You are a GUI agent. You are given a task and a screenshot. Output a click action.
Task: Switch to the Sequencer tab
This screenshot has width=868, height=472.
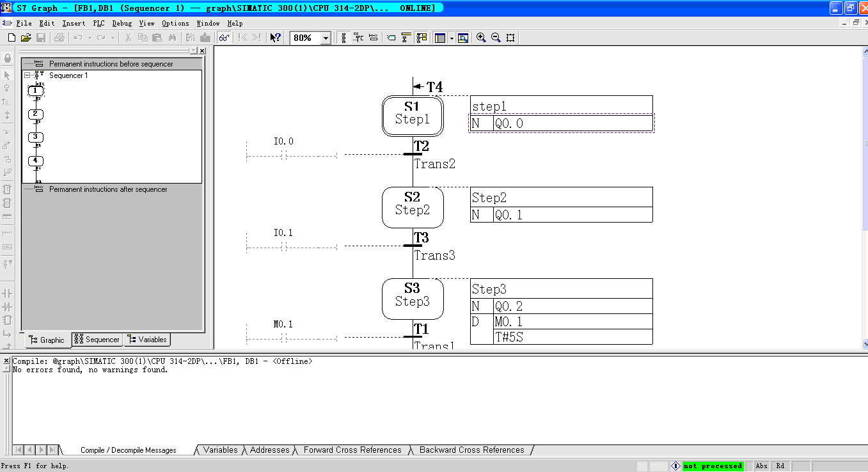tap(97, 340)
